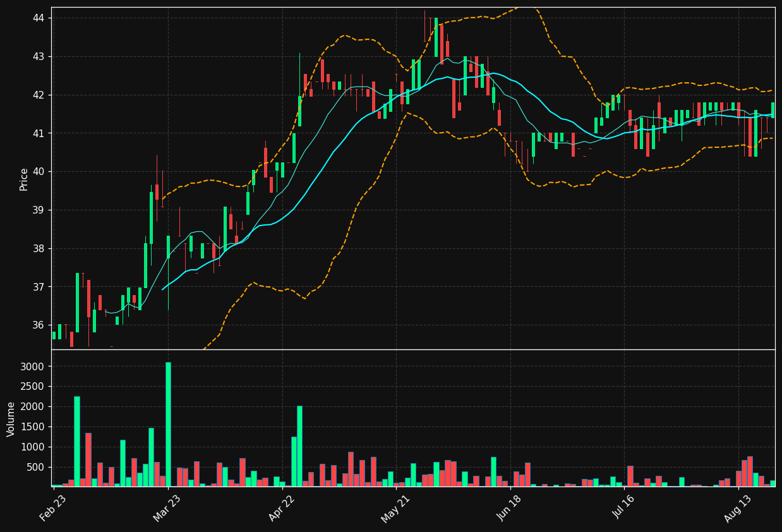This screenshot has height=532, width=782.
Task: Click the Mar 23 date label
Action: point(167,509)
